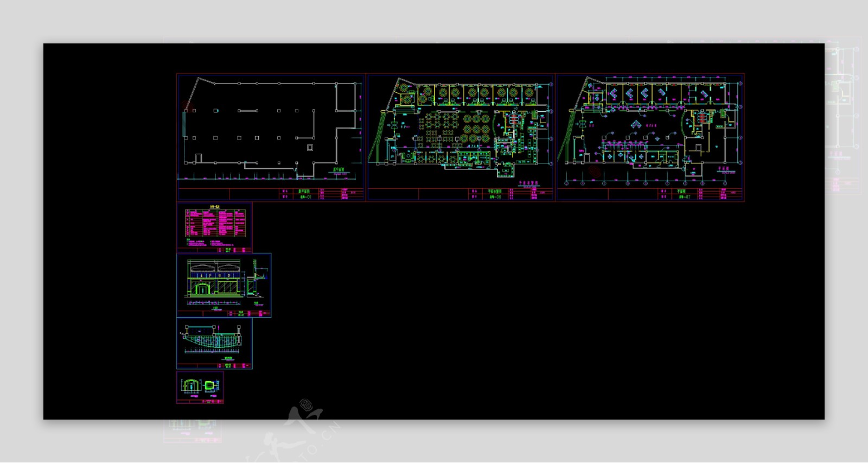
Task: Click the first sheet's title block
Action: [271, 194]
